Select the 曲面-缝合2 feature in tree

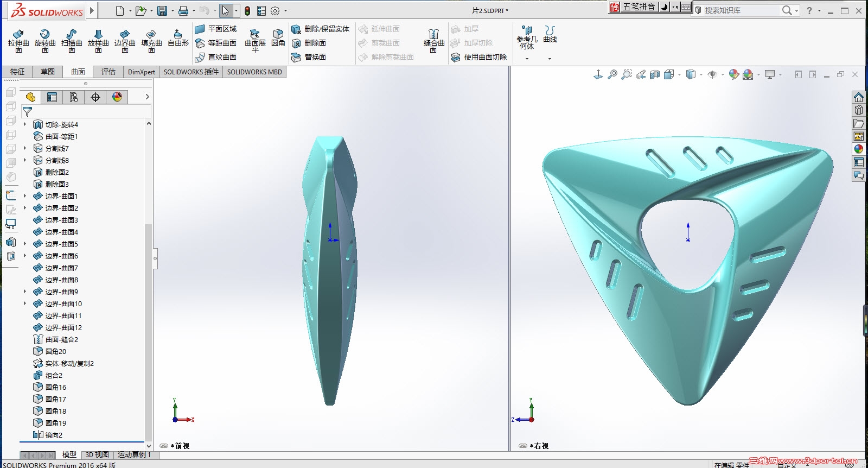[56, 339]
